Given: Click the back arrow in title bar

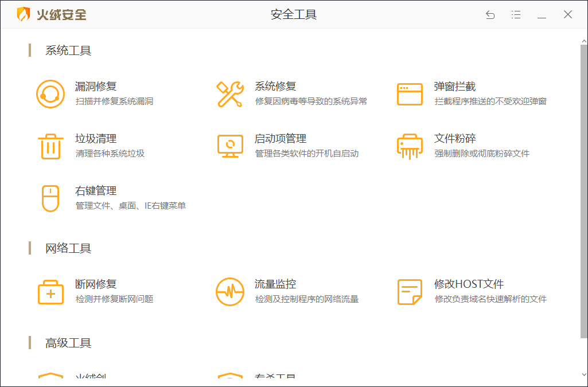Looking at the screenshot, I should pos(490,14).
